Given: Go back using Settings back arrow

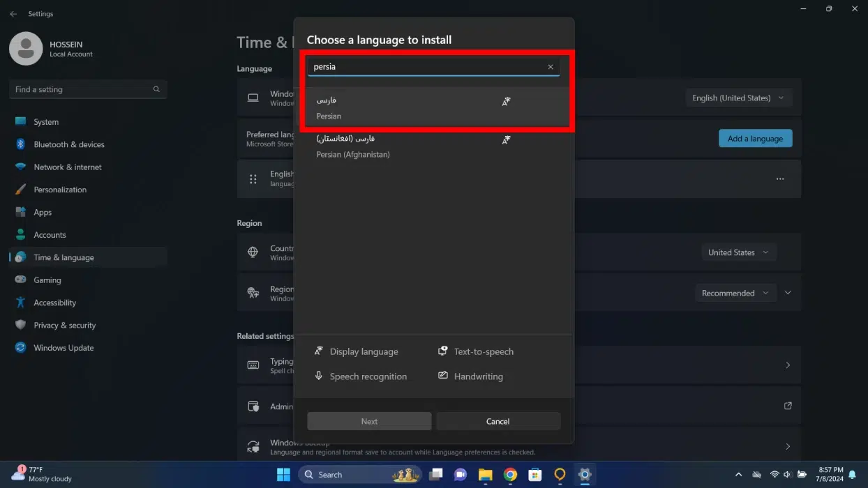Looking at the screenshot, I should (13, 14).
